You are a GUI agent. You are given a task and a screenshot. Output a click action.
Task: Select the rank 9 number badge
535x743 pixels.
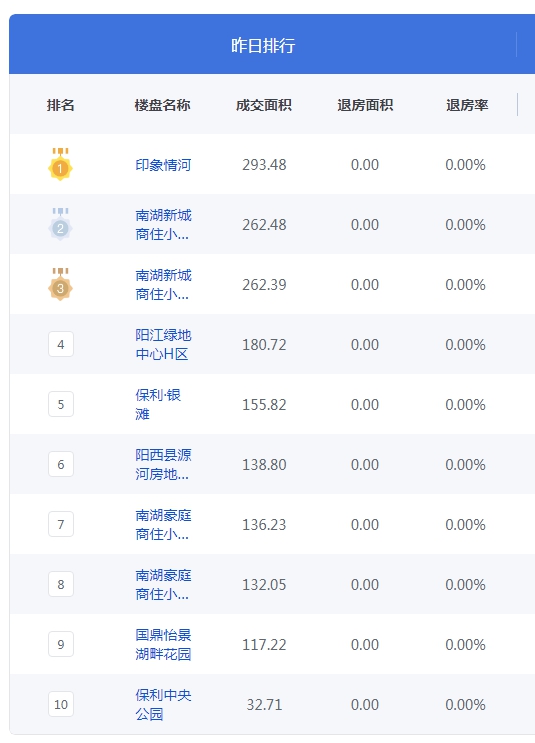tap(61, 644)
